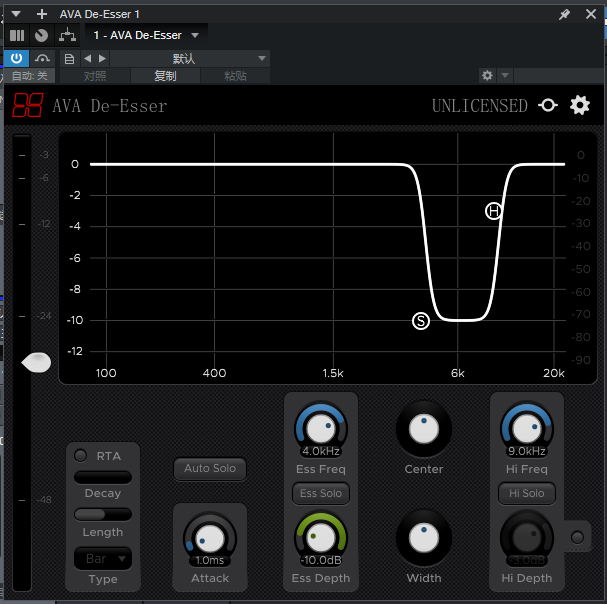Open the sidechain routing icon

click(67, 35)
